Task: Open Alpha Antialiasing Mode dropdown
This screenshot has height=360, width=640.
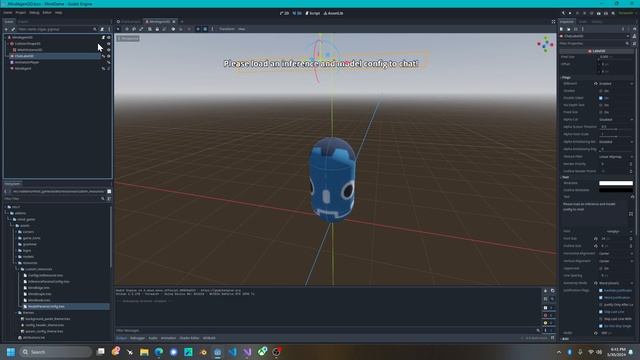Action: (x=616, y=142)
